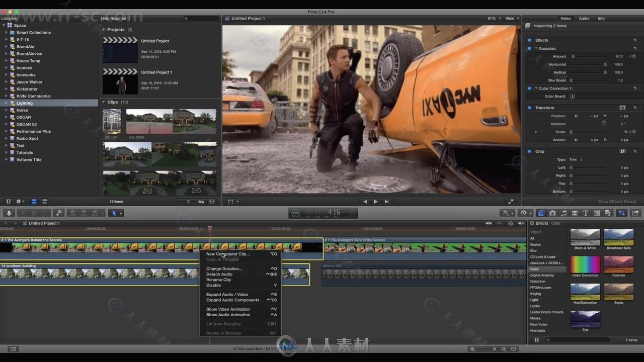The height and width of the screenshot is (362, 644).
Task: Select the arrow Select tool in toolbar
Action: tap(114, 213)
